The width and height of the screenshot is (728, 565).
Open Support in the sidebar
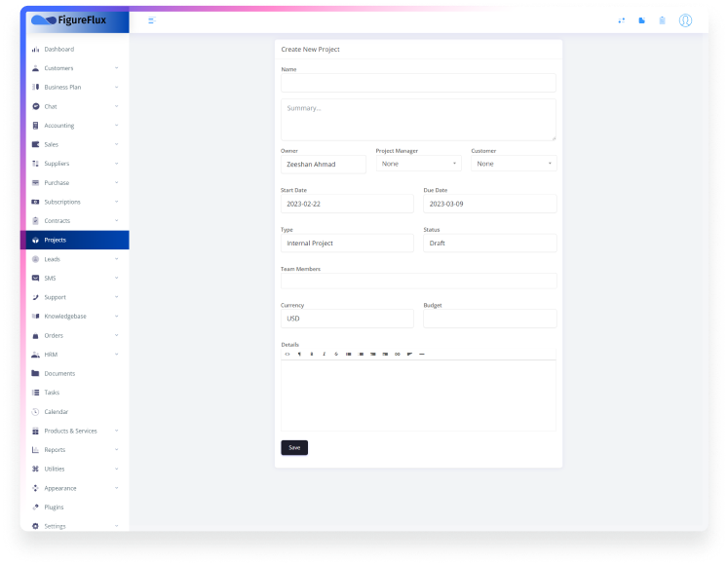click(x=75, y=297)
